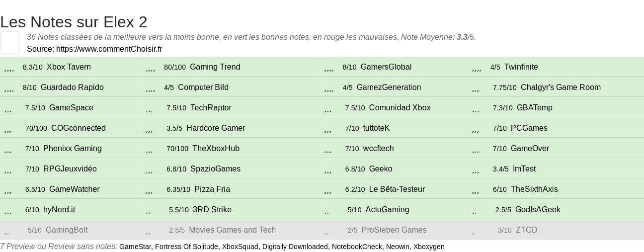Click XboxSquad in the unrated list
This screenshot has width=644, height=252.
[x=240, y=247]
